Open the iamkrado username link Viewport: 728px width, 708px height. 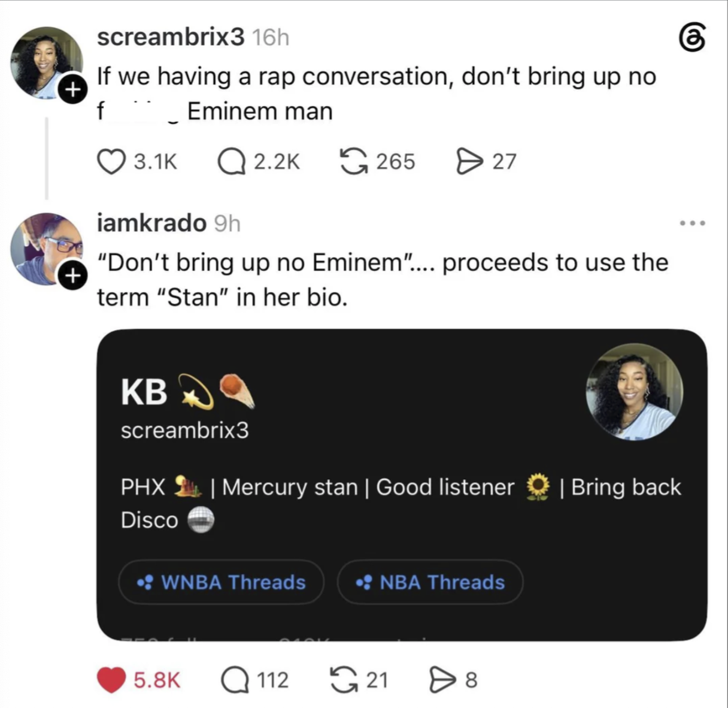(151, 223)
